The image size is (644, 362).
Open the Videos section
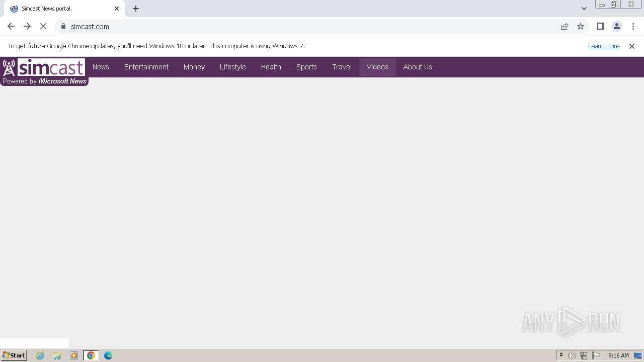(377, 67)
